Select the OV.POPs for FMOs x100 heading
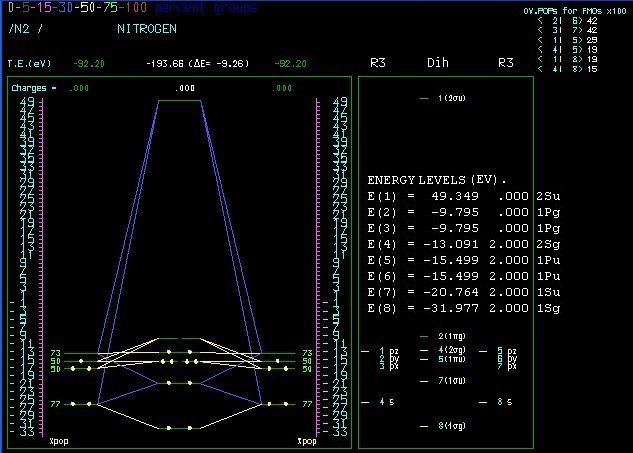Screen dimensions: 633x453 pyautogui.click(x=575, y=11)
